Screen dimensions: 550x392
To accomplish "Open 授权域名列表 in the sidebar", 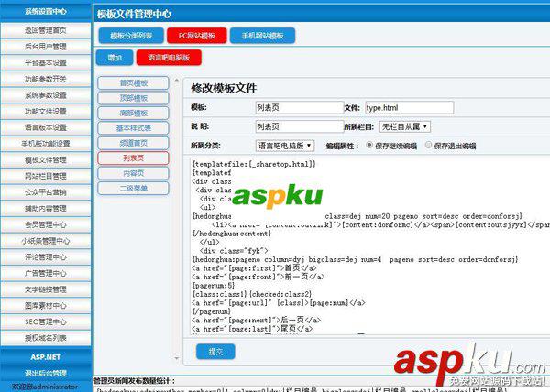I will pyautogui.click(x=46, y=338).
